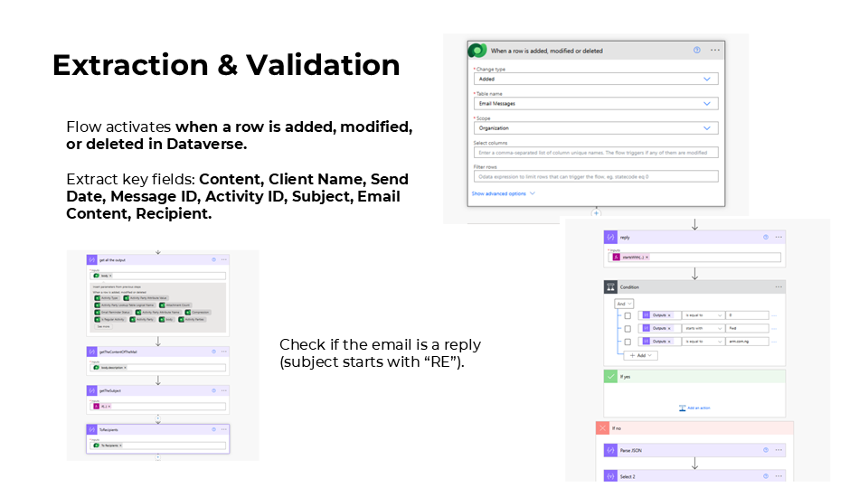Click the Condition control icon

610,286
